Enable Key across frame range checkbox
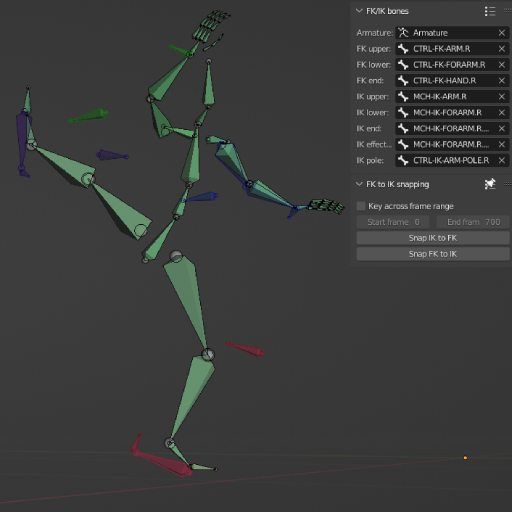Image resolution: width=512 pixels, height=512 pixels. 361,206
